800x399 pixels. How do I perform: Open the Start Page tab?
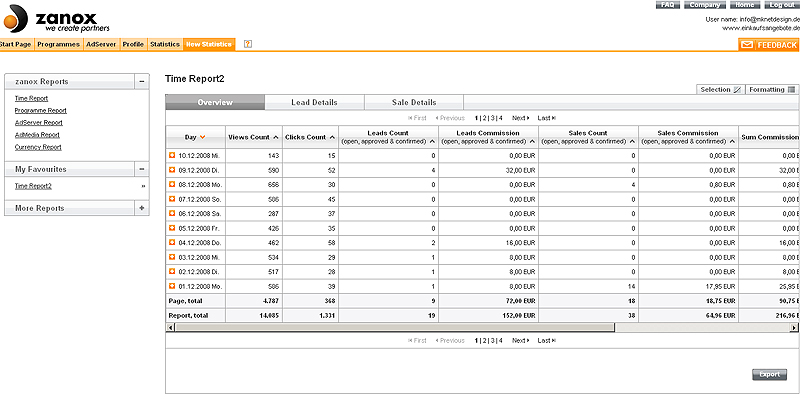[16, 44]
